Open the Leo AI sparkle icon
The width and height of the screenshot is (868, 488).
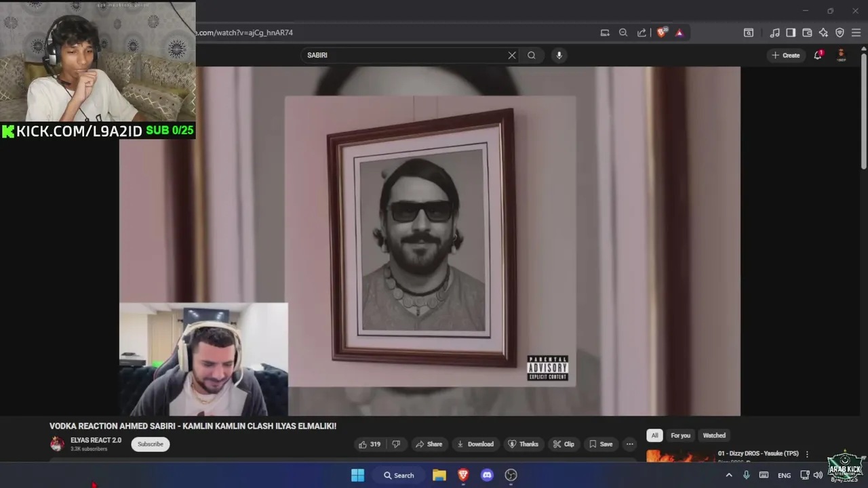point(823,33)
